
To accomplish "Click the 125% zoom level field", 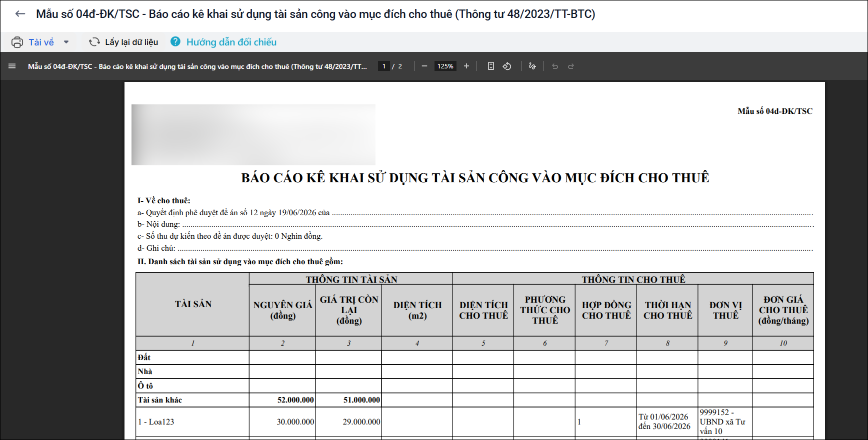I will [445, 66].
